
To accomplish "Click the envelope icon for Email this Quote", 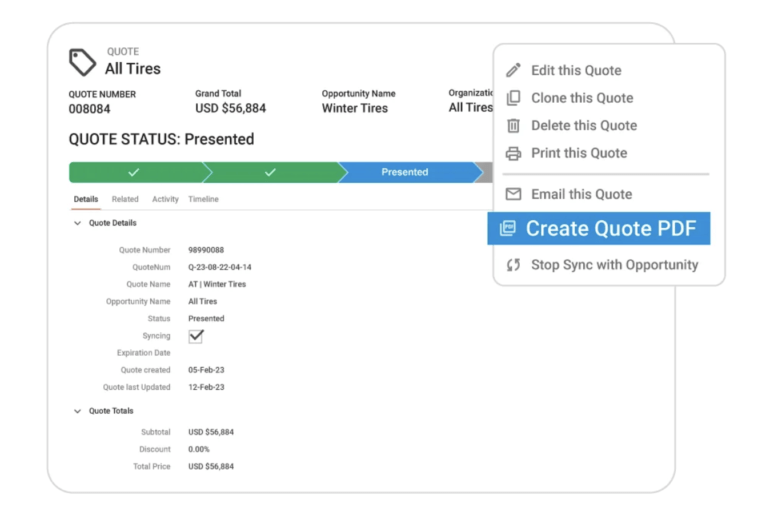I will pyautogui.click(x=513, y=194).
